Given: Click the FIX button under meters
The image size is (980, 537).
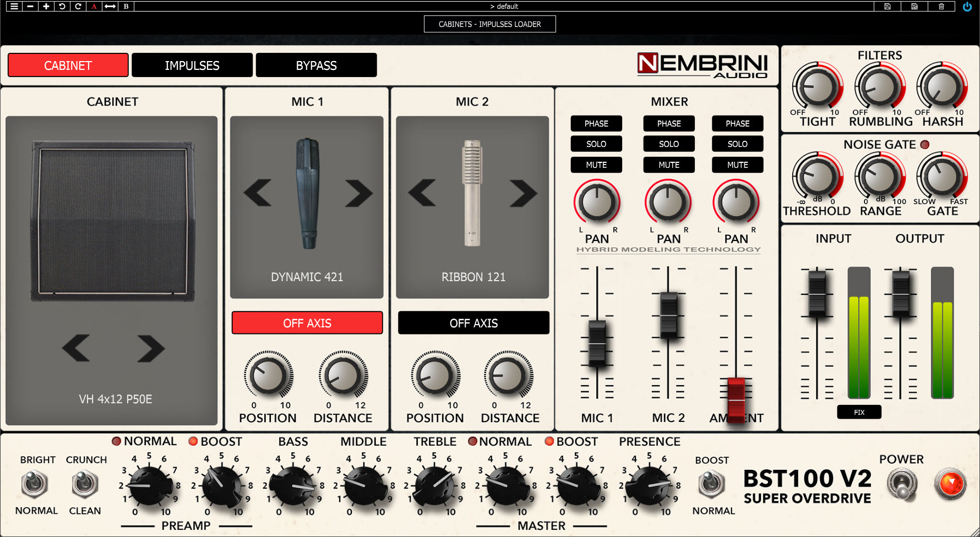Looking at the screenshot, I should tap(859, 412).
